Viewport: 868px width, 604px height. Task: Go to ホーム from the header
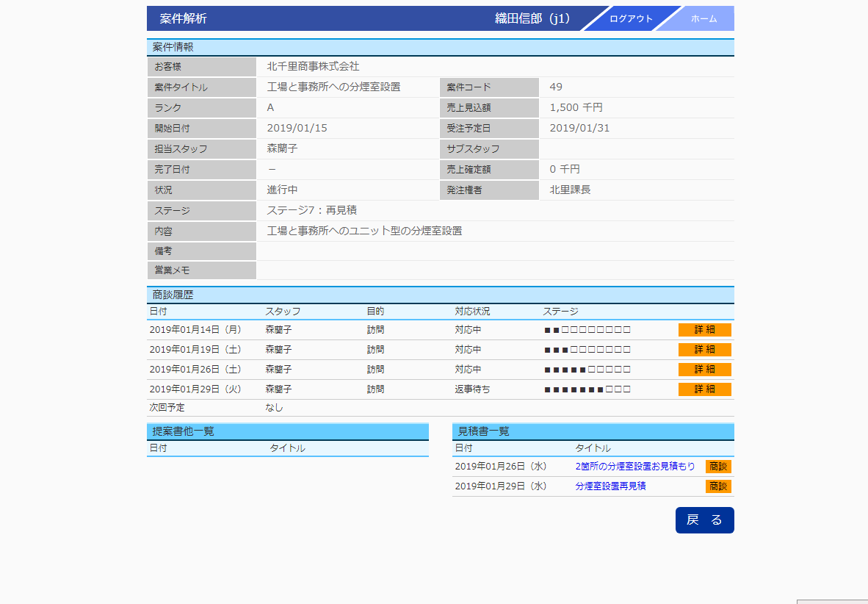[703, 19]
